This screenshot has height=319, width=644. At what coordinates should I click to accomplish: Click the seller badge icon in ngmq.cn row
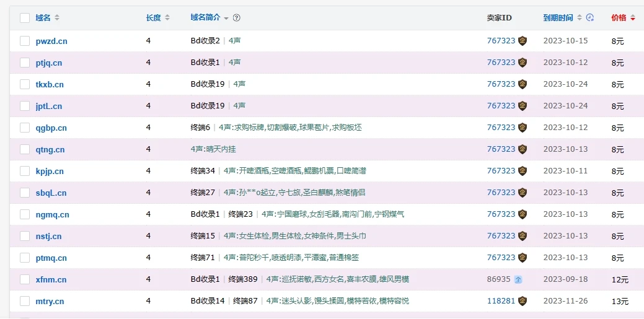(x=523, y=214)
